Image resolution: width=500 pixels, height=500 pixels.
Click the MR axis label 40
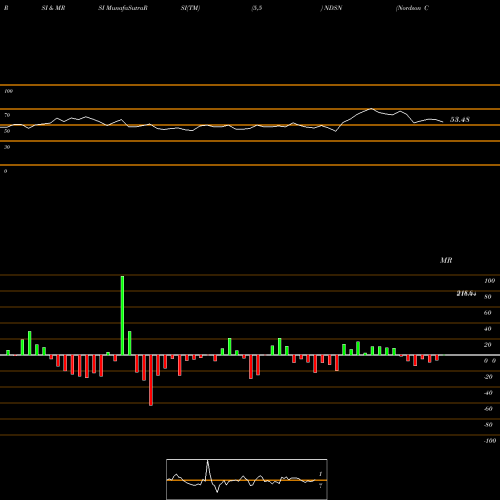(x=487, y=329)
